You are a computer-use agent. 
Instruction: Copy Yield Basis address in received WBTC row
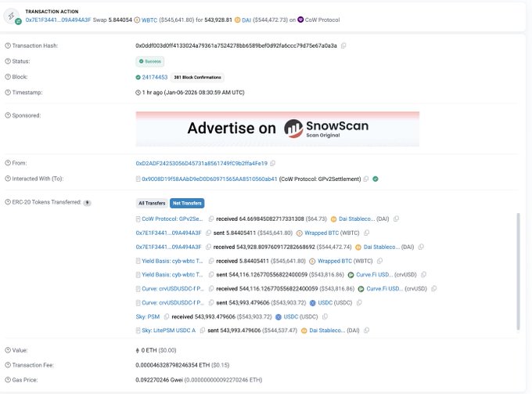(x=211, y=261)
